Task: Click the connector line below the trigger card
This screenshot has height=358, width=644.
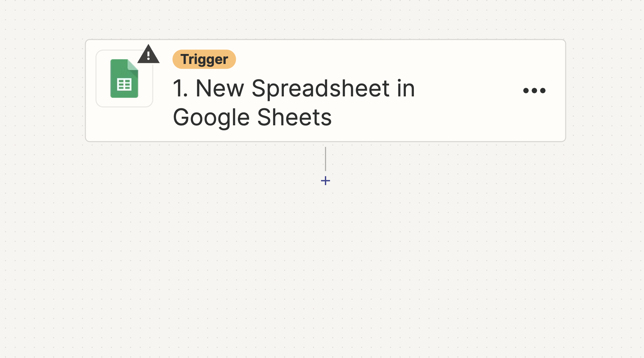Action: pyautogui.click(x=325, y=159)
